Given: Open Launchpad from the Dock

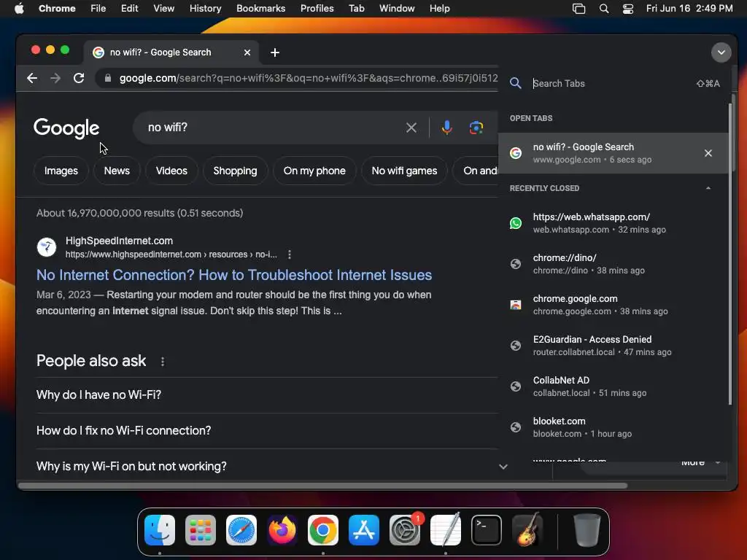Looking at the screenshot, I should pos(201,530).
